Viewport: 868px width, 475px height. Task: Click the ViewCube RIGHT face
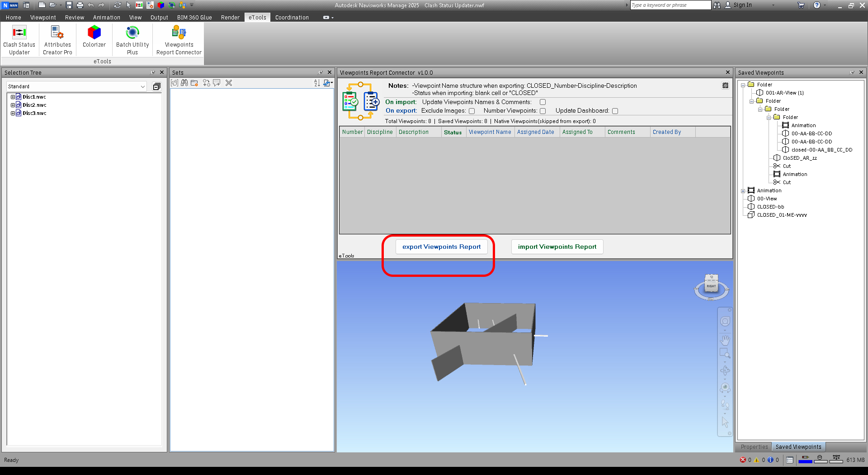[711, 286]
